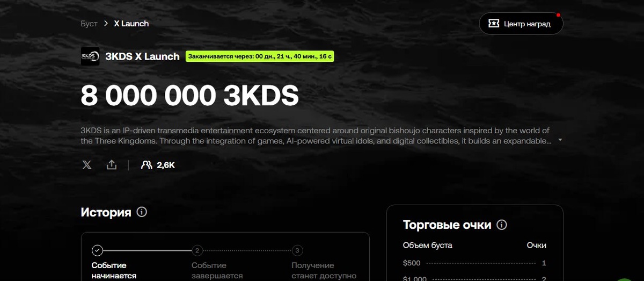Click the 3KDS project logo

[x=90, y=56]
